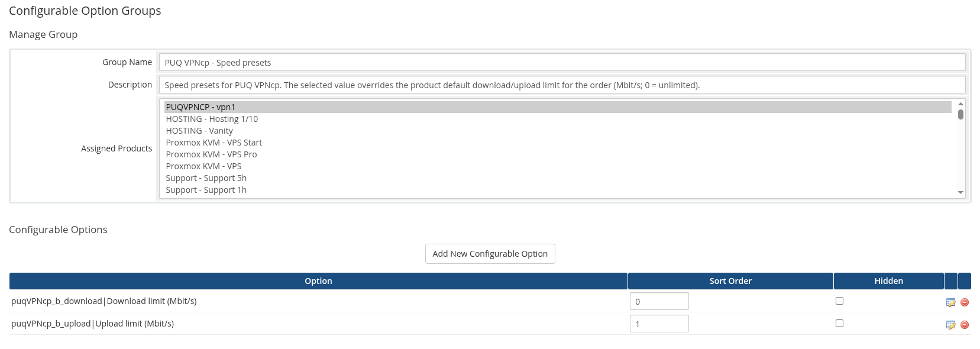Edit the puqVPNcp_b_download option
Image resolution: width=980 pixels, height=349 pixels.
point(950,302)
